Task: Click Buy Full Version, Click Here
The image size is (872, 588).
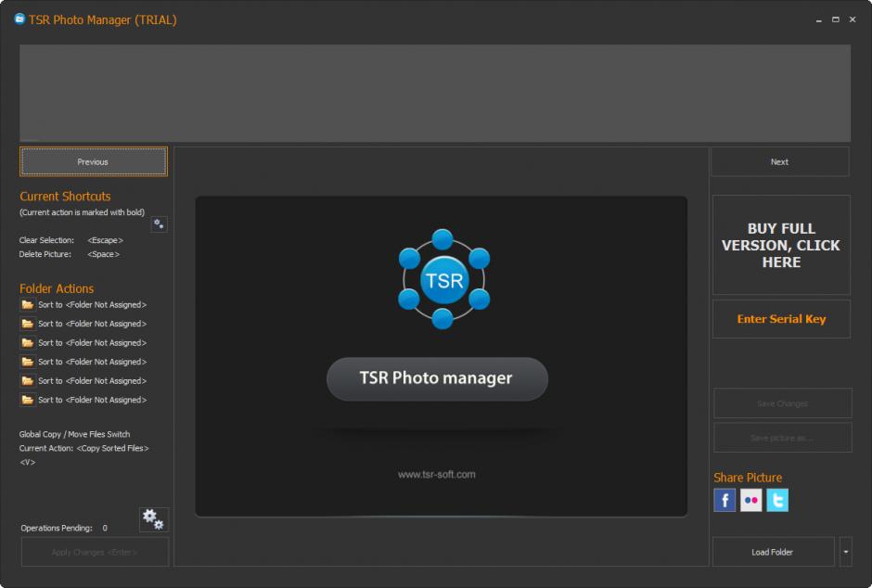Action: (781, 245)
